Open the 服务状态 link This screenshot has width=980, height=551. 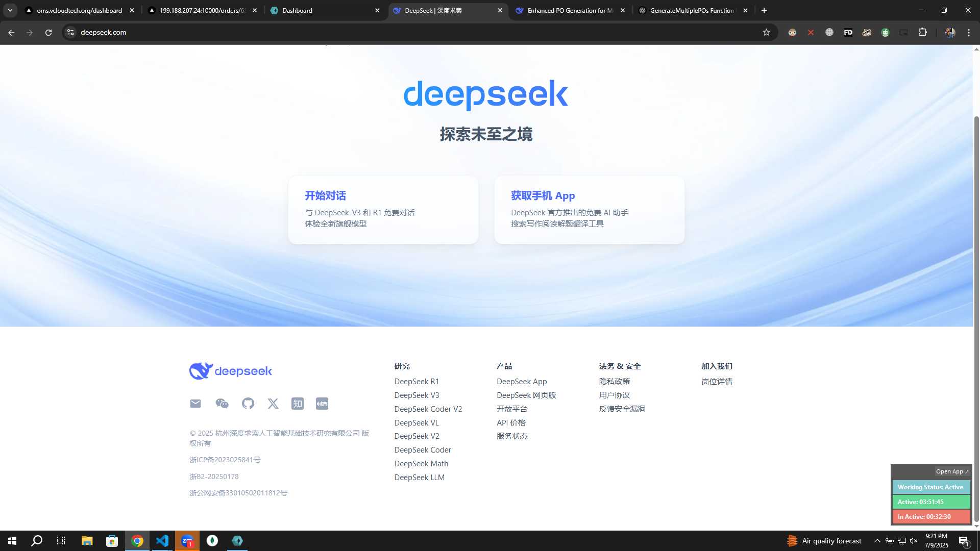click(x=512, y=436)
